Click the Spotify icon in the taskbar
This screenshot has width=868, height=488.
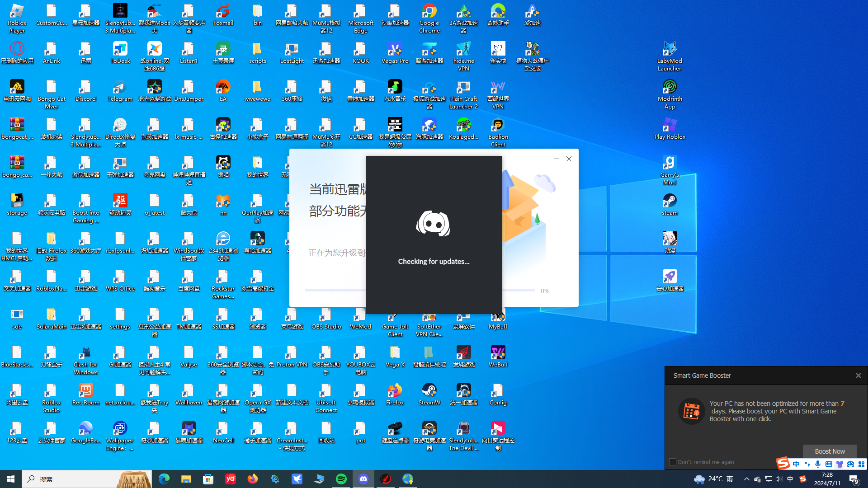click(341, 479)
